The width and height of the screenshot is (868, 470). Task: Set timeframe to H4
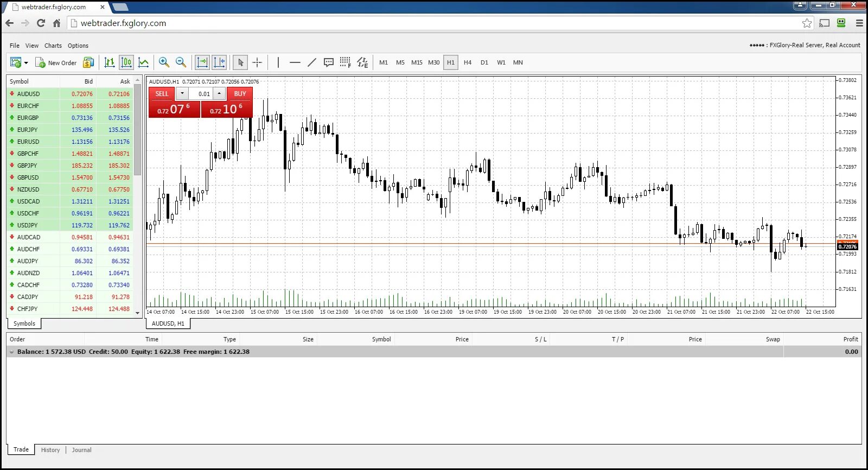pyautogui.click(x=468, y=62)
